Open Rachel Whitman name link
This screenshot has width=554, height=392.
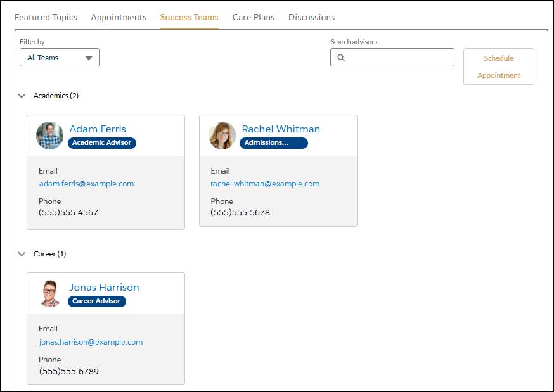[281, 129]
